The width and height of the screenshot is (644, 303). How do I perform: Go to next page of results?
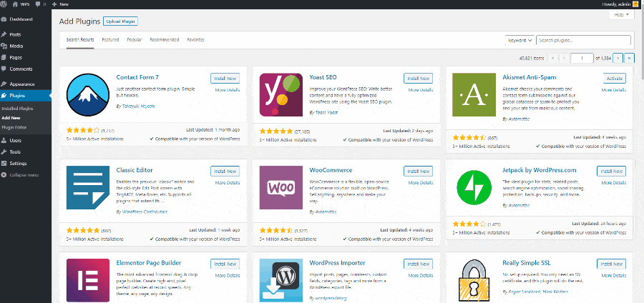(x=618, y=58)
